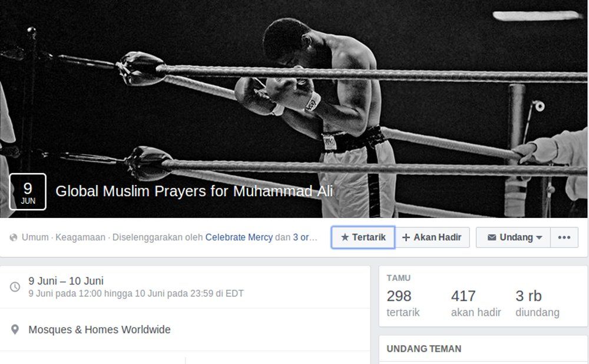View the 417 akan hadir guests
The width and height of the screenshot is (589, 364).
476,303
